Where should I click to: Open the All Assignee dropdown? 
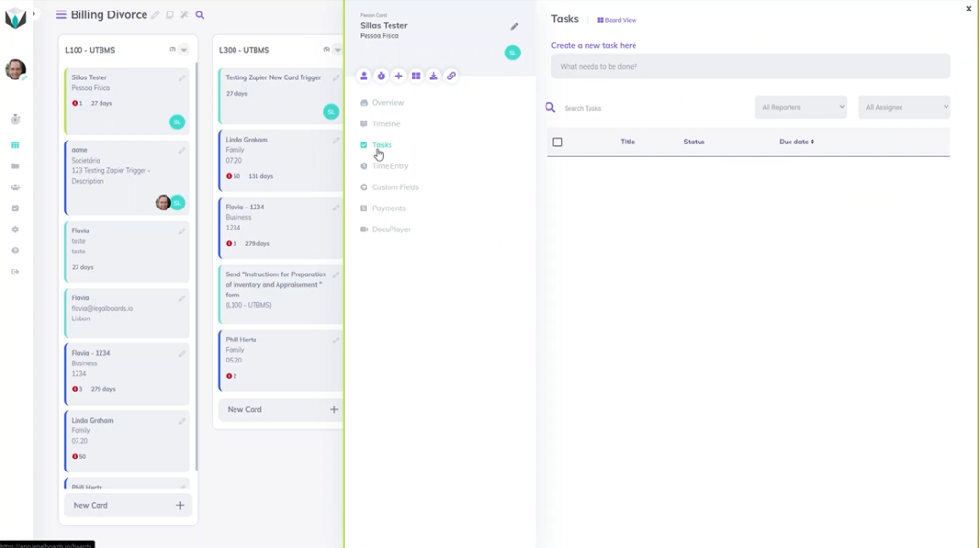pyautogui.click(x=904, y=107)
